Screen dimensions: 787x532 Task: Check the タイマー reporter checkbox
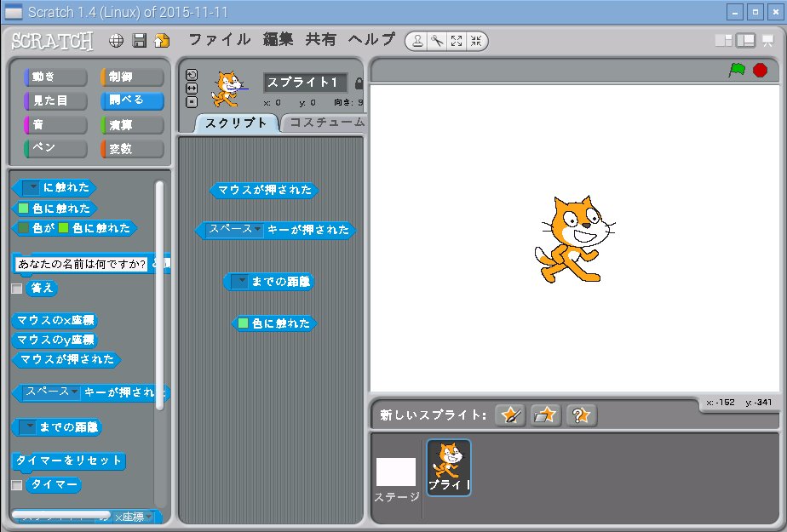[x=17, y=485]
